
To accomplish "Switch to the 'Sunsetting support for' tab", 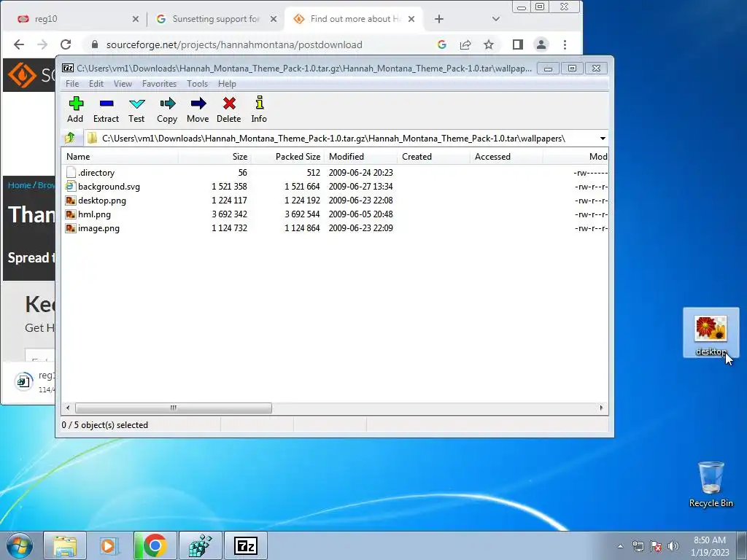I will point(216,19).
